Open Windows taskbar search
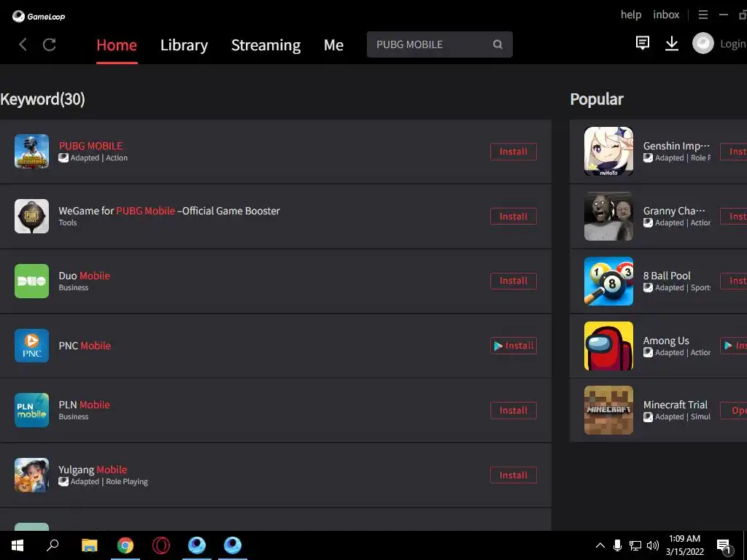The image size is (747, 560). coord(53,545)
